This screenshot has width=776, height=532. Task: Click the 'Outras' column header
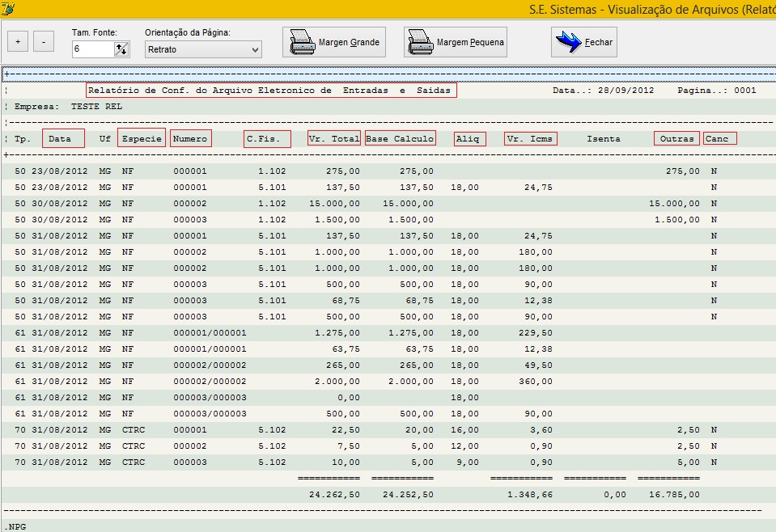[x=676, y=138]
